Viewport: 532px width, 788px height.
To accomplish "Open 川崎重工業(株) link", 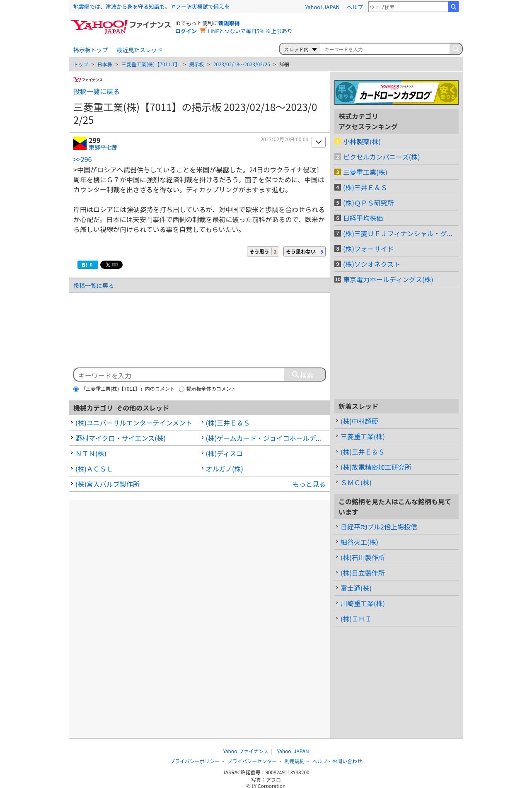I will click(363, 604).
